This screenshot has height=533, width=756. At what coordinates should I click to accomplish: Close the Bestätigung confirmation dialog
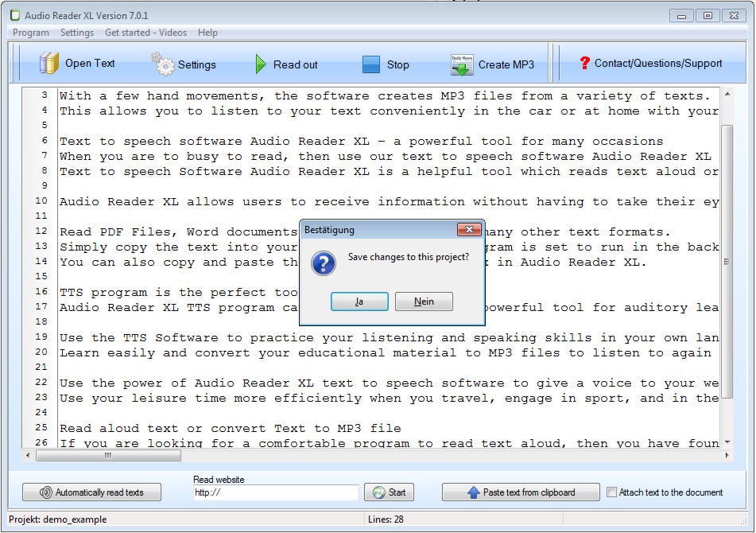tap(470, 230)
